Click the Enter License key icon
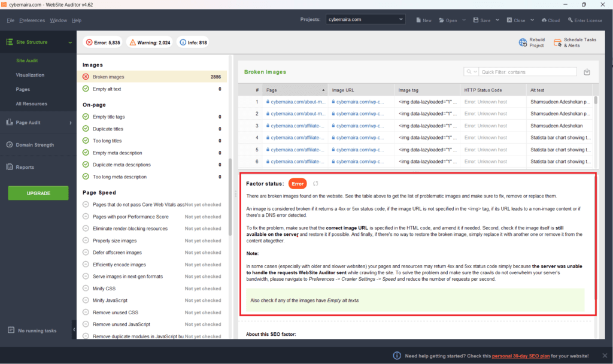This screenshot has width=613, height=364. (570, 20)
